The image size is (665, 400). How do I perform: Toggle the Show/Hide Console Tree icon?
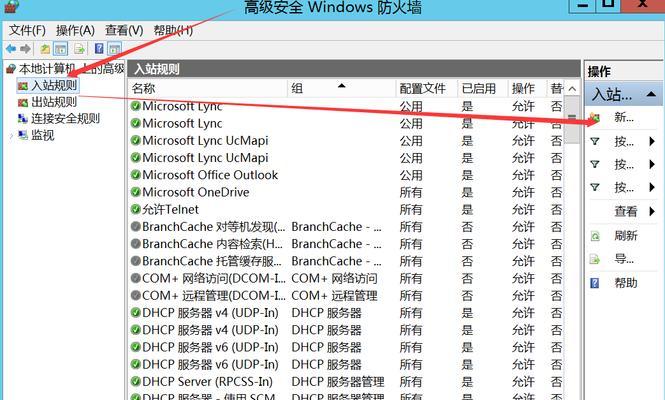coord(61,49)
